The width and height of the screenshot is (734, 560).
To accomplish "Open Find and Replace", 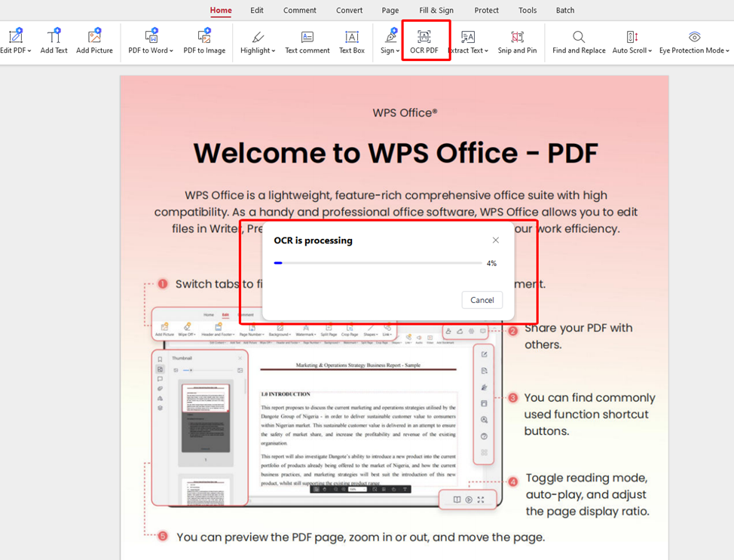I will 579,41.
